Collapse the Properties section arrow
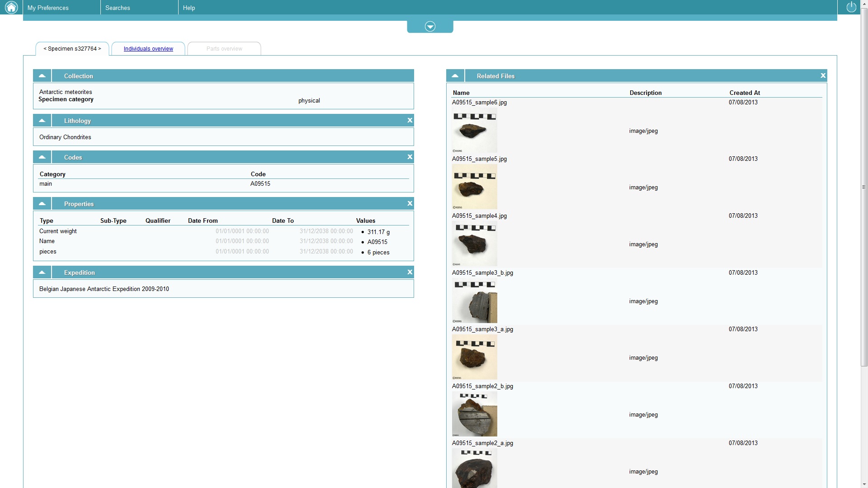The width and height of the screenshot is (868, 488). 42,204
